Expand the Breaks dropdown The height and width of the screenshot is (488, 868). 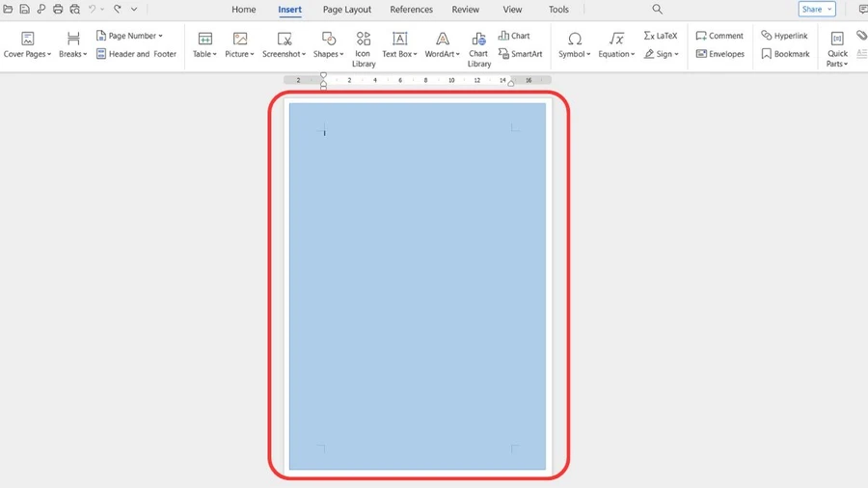point(73,45)
